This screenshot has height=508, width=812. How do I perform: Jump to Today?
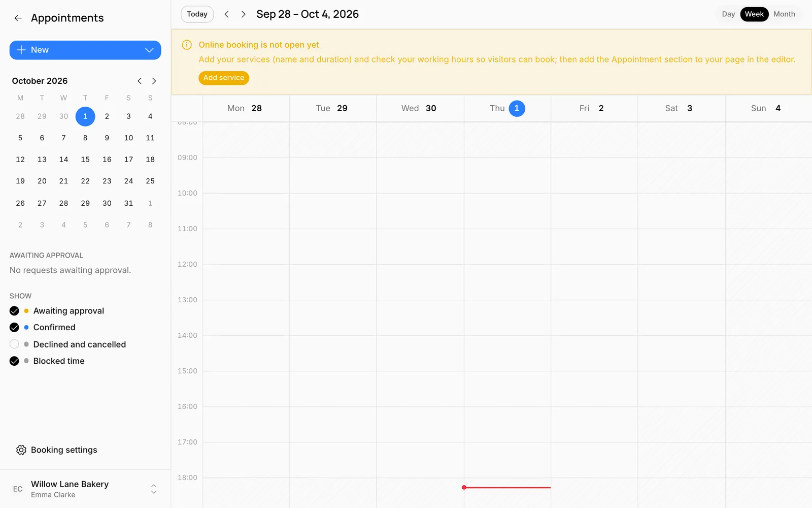coord(197,14)
